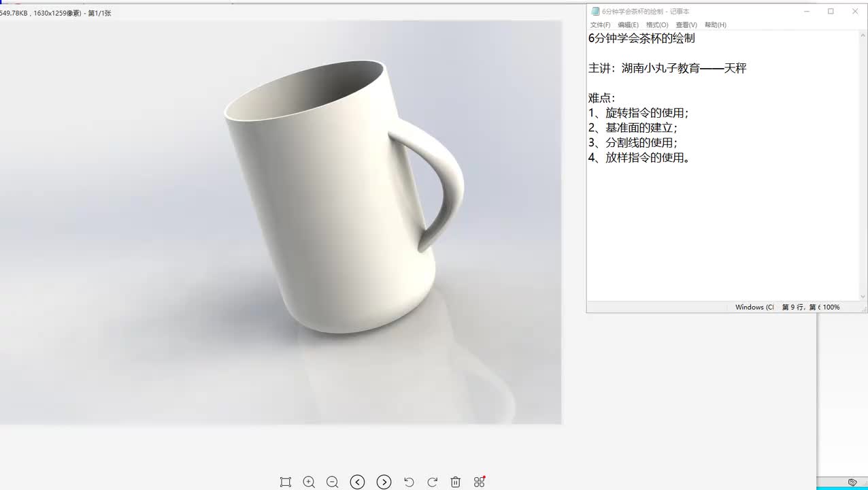The image size is (868, 490).
Task: Click the title line 6分钟学会茶杯的绘制
Action: pyautogui.click(x=641, y=39)
